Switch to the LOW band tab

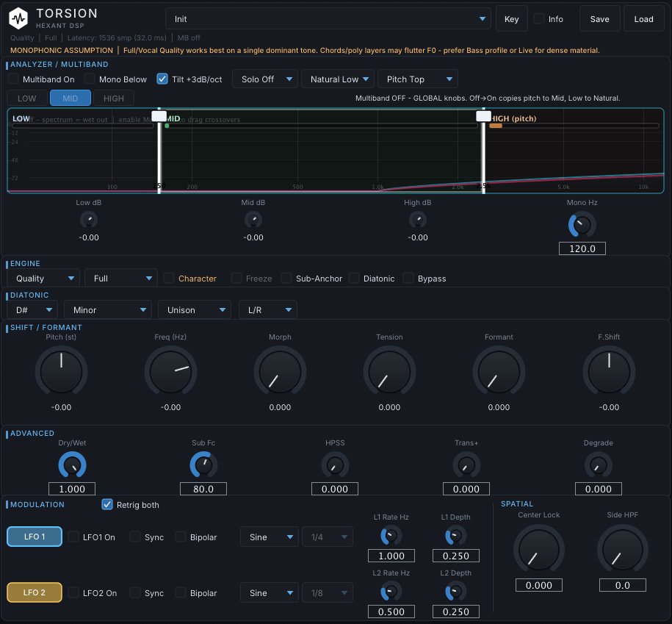(27, 98)
